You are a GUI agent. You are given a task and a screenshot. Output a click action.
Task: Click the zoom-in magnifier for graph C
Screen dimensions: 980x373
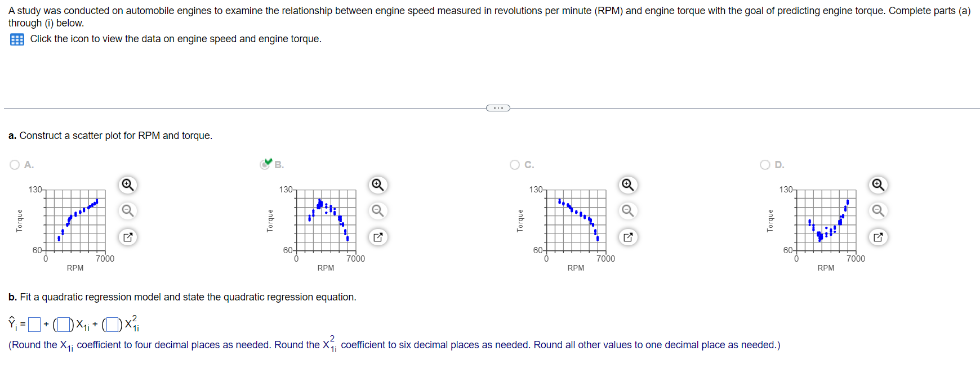point(627,185)
